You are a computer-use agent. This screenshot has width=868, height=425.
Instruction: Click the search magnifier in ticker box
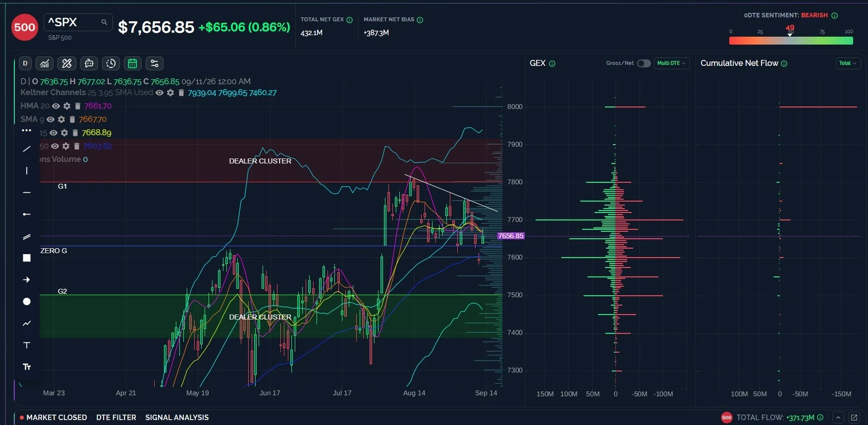pyautogui.click(x=104, y=22)
